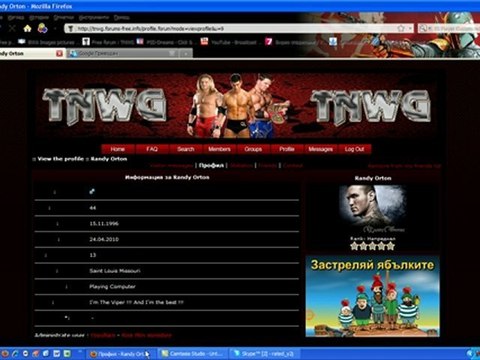This screenshot has height=360, width=480.
Task: Click the second red administration link at bottom
Action: [x=146, y=335]
